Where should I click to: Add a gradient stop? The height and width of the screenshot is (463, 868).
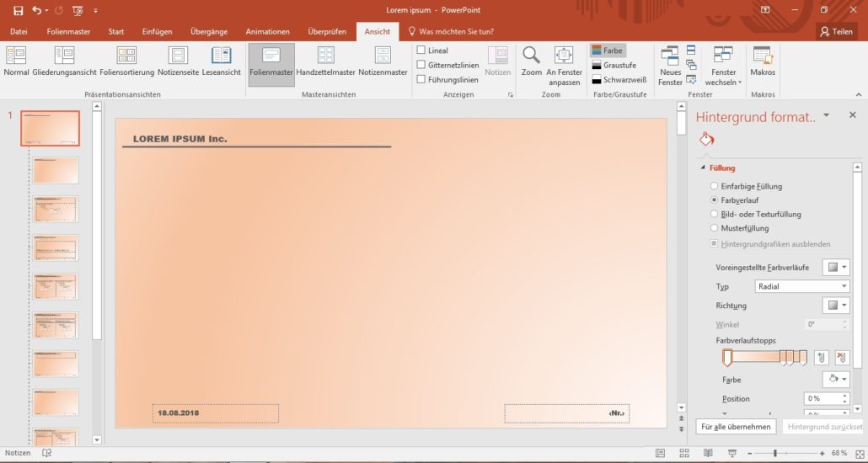click(822, 357)
